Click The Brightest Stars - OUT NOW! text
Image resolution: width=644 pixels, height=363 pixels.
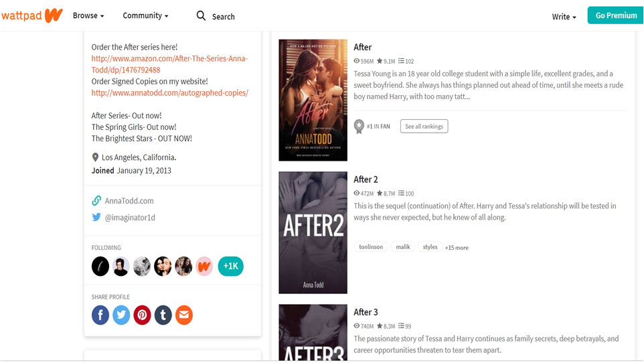click(x=142, y=139)
